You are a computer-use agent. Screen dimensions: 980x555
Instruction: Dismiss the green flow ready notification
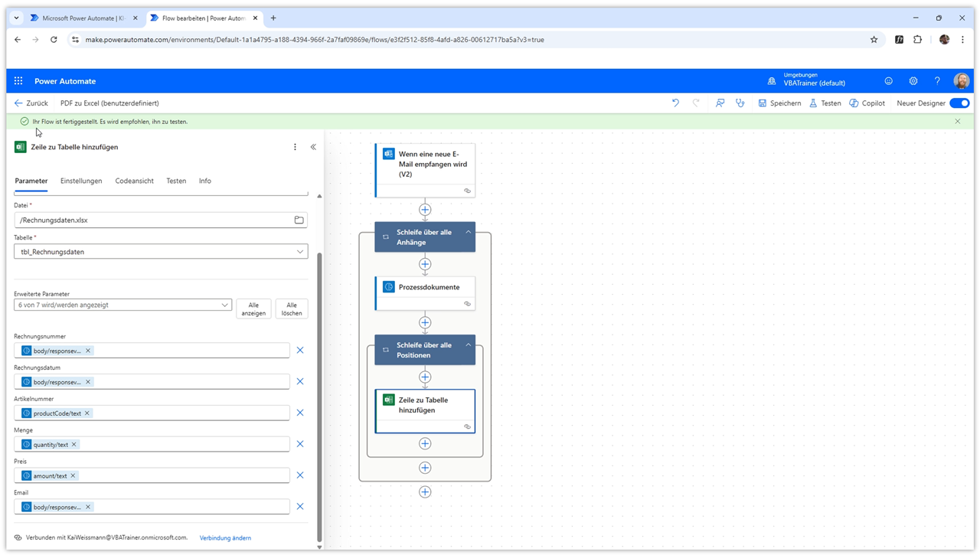coord(957,121)
